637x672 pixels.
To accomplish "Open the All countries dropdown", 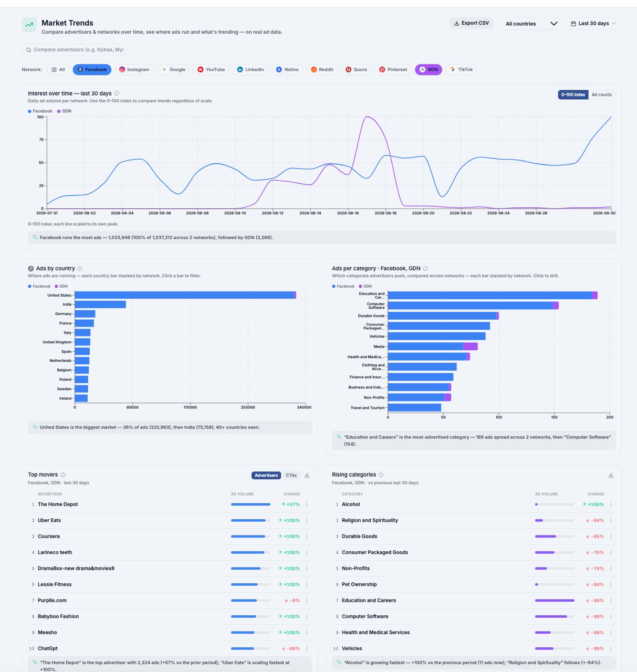I will point(530,24).
